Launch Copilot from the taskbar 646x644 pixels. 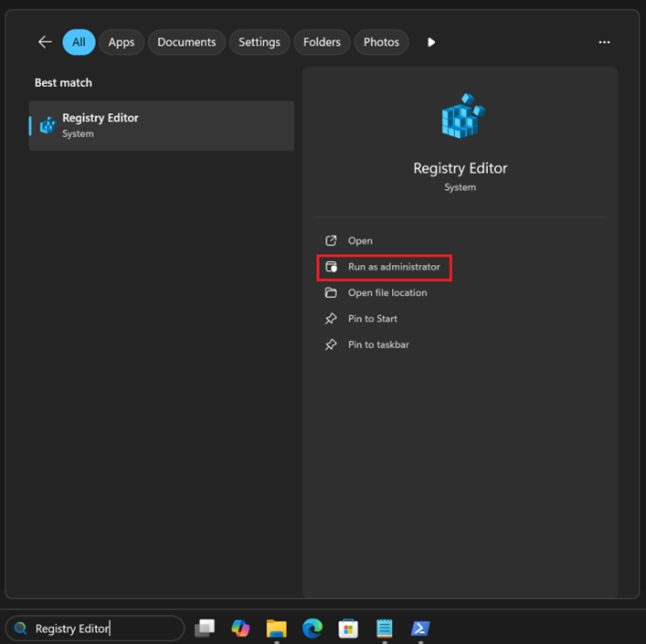pos(240,628)
